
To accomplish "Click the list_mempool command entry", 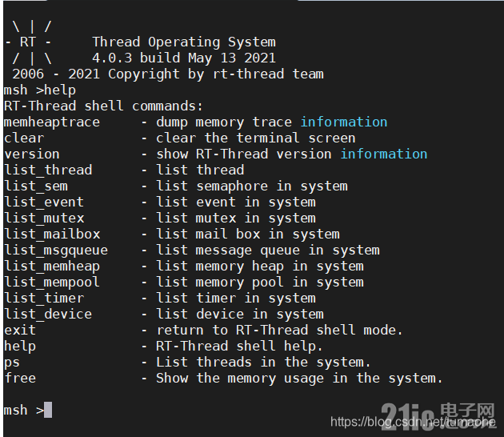I will [x=52, y=283].
